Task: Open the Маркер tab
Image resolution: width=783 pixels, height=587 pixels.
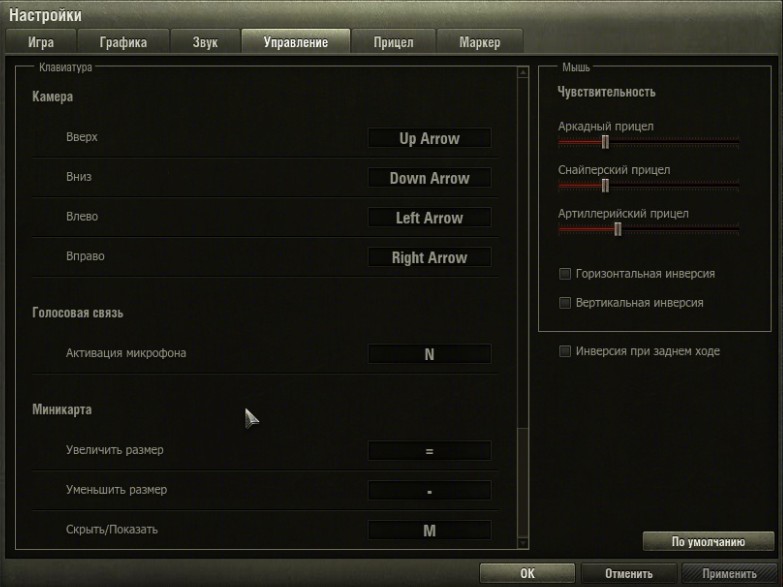Action: [x=479, y=42]
